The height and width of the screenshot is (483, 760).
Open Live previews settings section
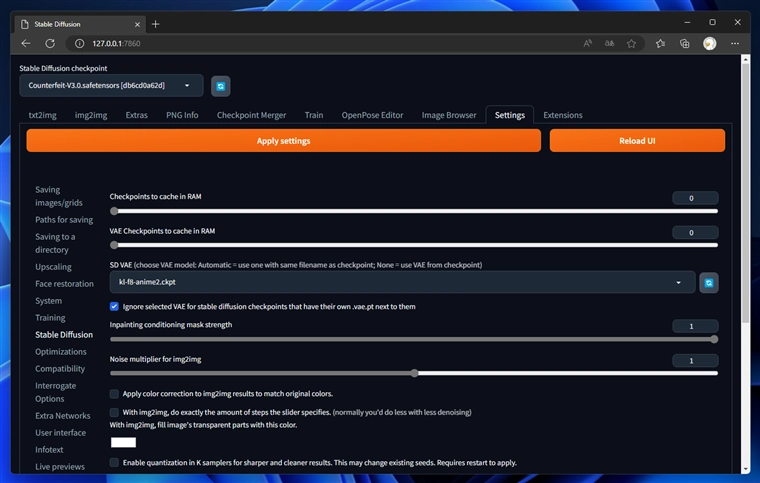[60, 466]
